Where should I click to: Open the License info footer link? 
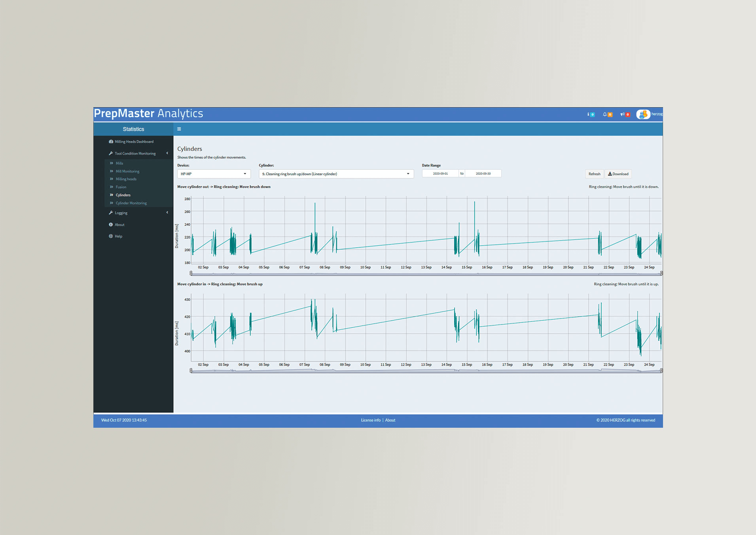point(371,420)
